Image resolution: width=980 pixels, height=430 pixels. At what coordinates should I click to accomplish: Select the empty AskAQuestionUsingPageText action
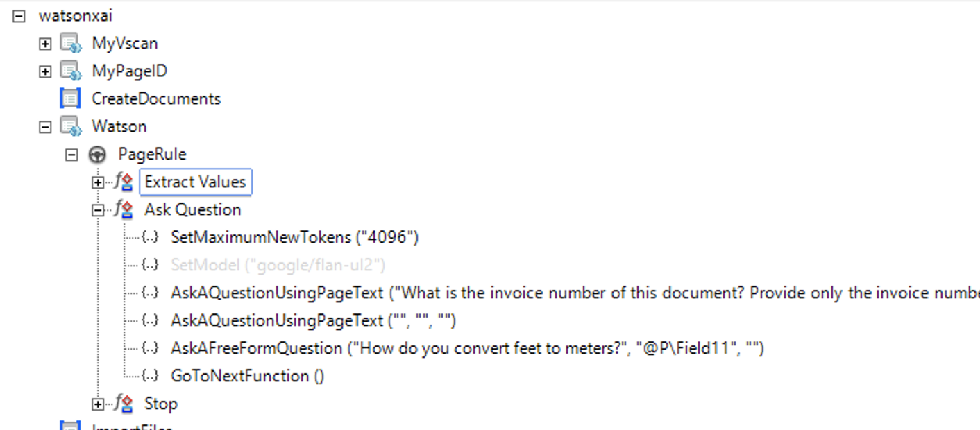point(313,320)
